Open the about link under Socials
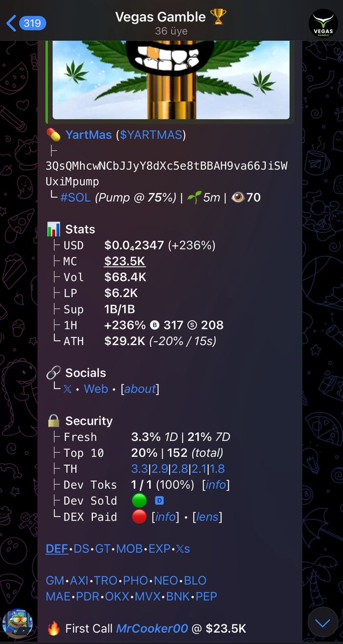The width and height of the screenshot is (343, 644). [140, 389]
